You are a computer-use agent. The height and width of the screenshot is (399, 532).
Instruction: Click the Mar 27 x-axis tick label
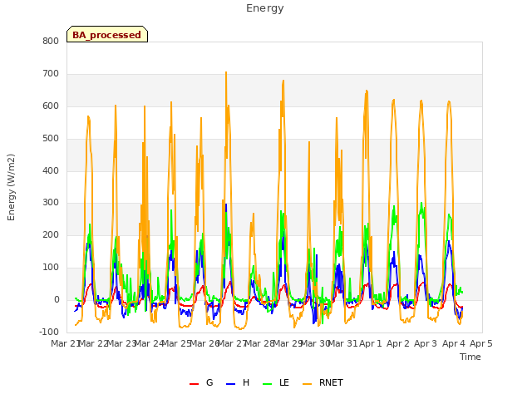(x=232, y=343)
